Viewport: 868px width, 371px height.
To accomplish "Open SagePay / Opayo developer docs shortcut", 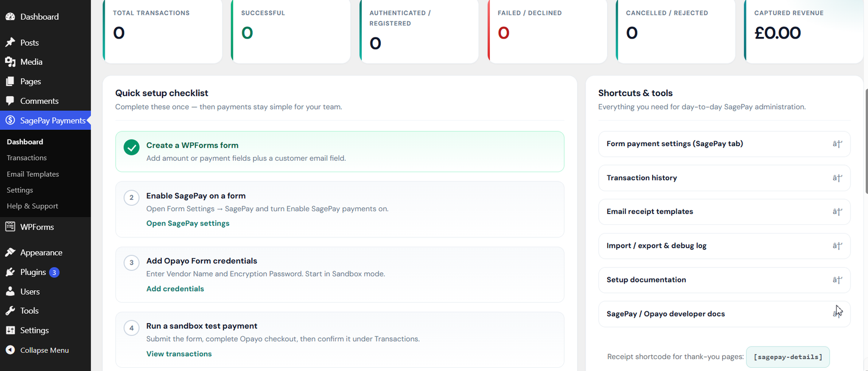I will click(724, 314).
